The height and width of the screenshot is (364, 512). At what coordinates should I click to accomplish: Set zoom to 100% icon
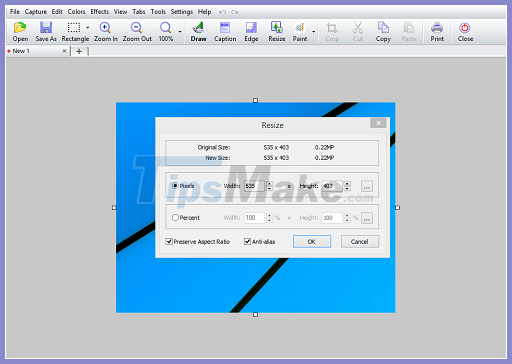[x=166, y=28]
